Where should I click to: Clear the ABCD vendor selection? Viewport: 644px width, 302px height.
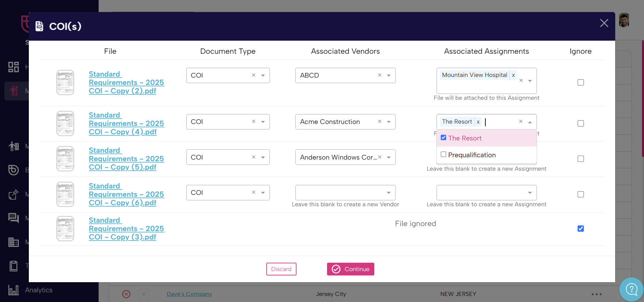tap(380, 75)
